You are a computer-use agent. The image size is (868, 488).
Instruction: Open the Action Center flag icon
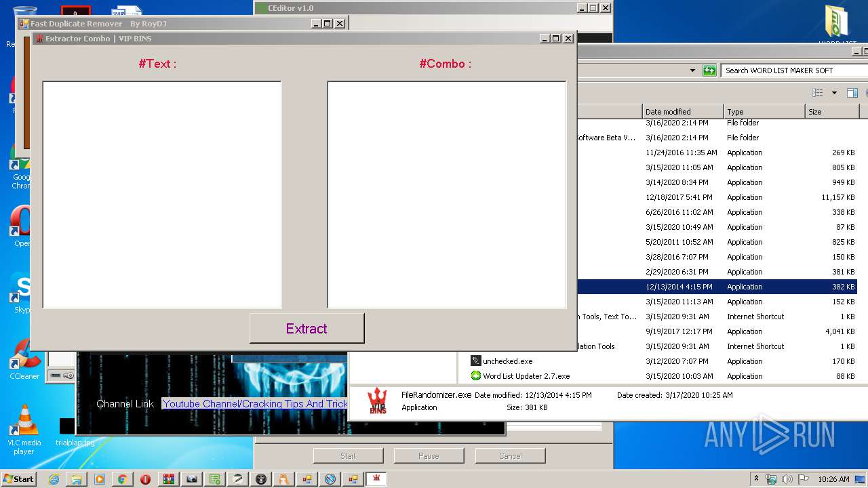point(804,479)
